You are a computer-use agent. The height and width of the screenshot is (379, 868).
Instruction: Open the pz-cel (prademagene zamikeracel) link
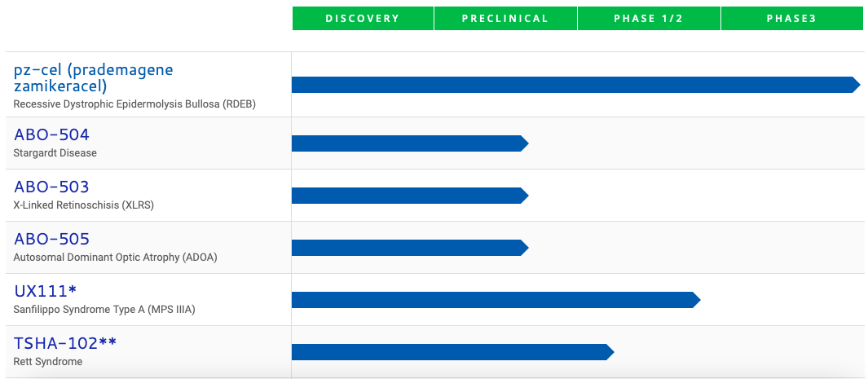(93, 77)
